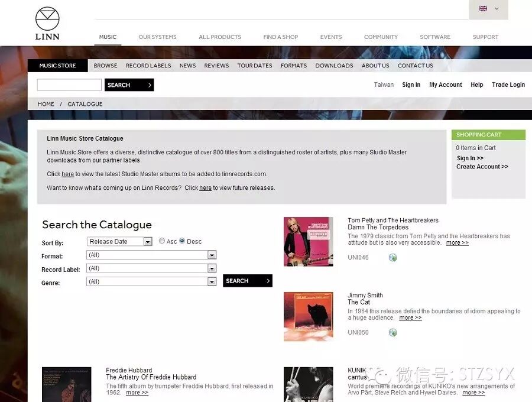
Task: Click the catalogue Search button
Action: [248, 281]
